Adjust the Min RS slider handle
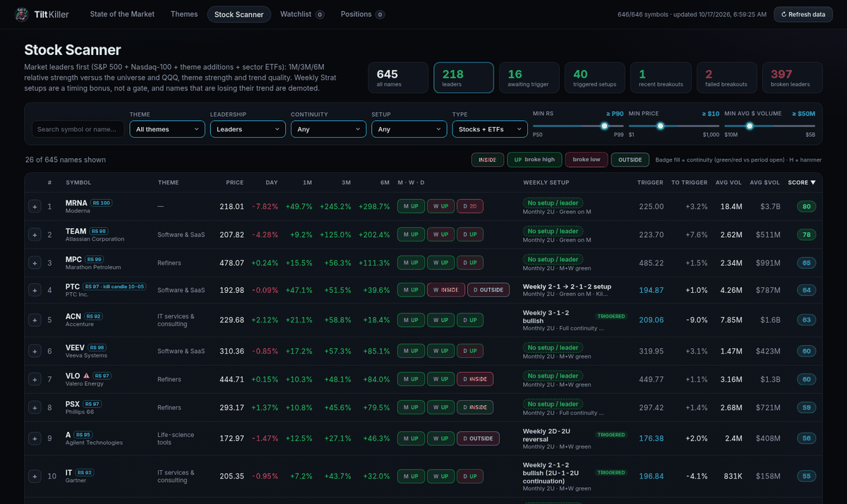 coord(604,126)
